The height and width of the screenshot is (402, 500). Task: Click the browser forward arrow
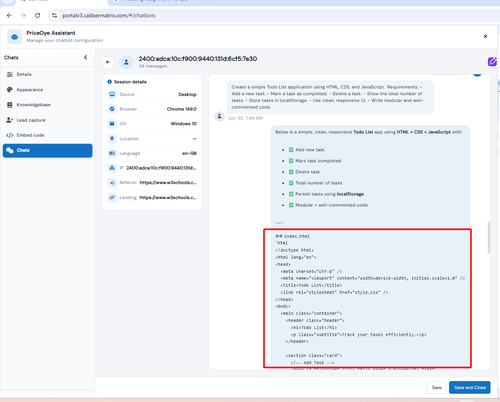tap(23, 15)
